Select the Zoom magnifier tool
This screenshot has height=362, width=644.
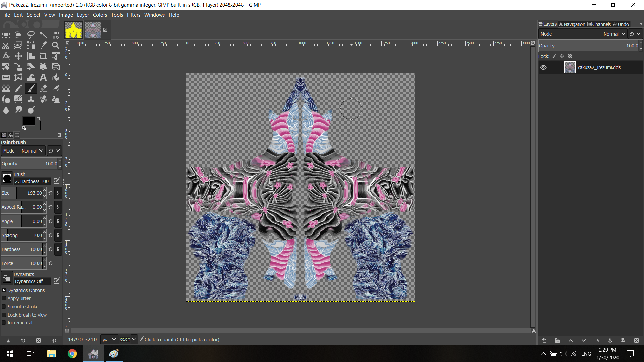pos(56,45)
